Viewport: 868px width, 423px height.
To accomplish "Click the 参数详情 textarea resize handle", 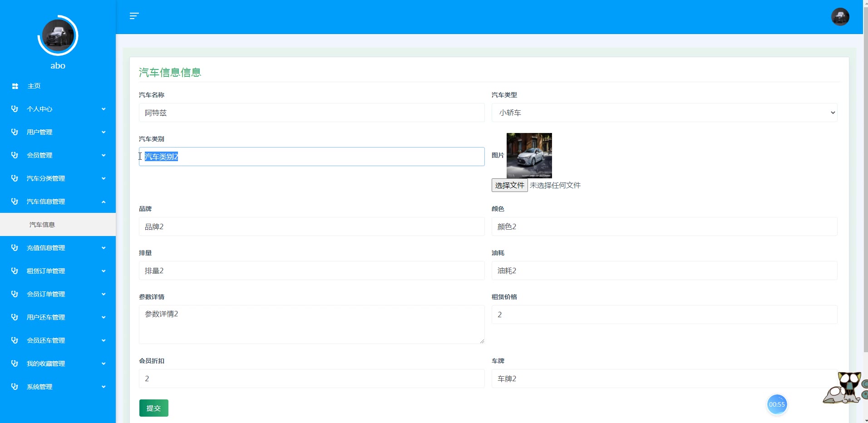I will click(x=482, y=341).
